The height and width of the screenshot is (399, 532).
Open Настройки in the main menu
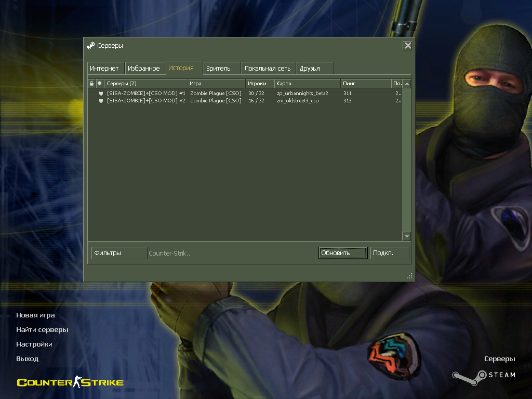coord(34,344)
